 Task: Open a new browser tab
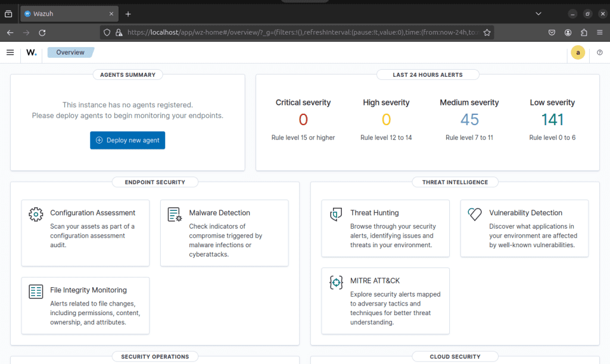128,14
